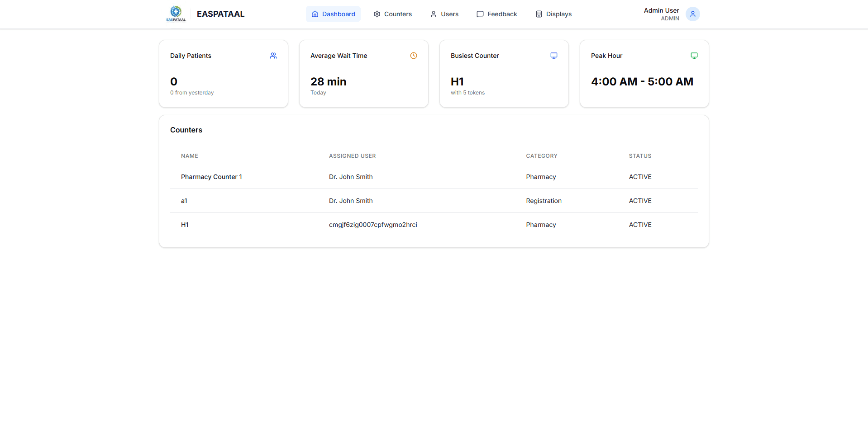Open the Users page

pyautogui.click(x=449, y=14)
